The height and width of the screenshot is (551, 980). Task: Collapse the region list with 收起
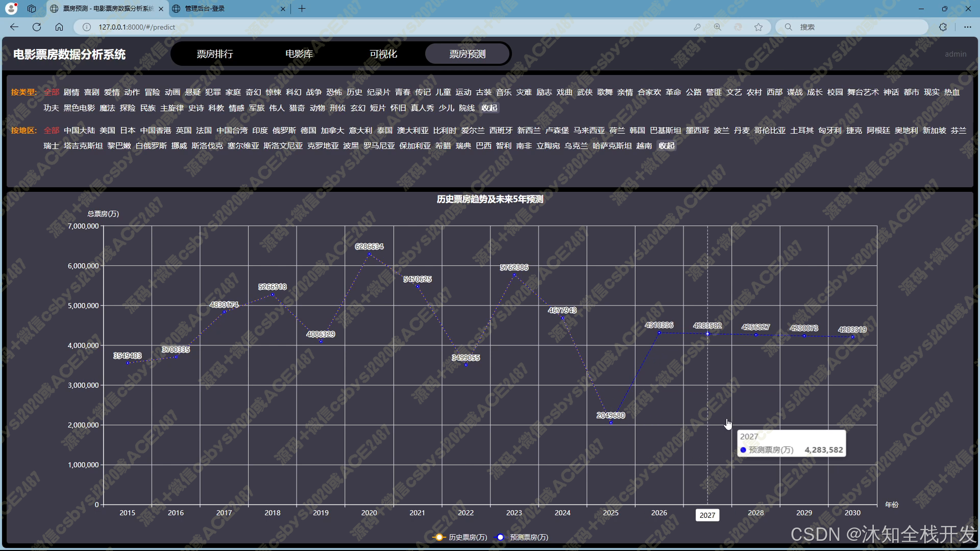point(666,146)
